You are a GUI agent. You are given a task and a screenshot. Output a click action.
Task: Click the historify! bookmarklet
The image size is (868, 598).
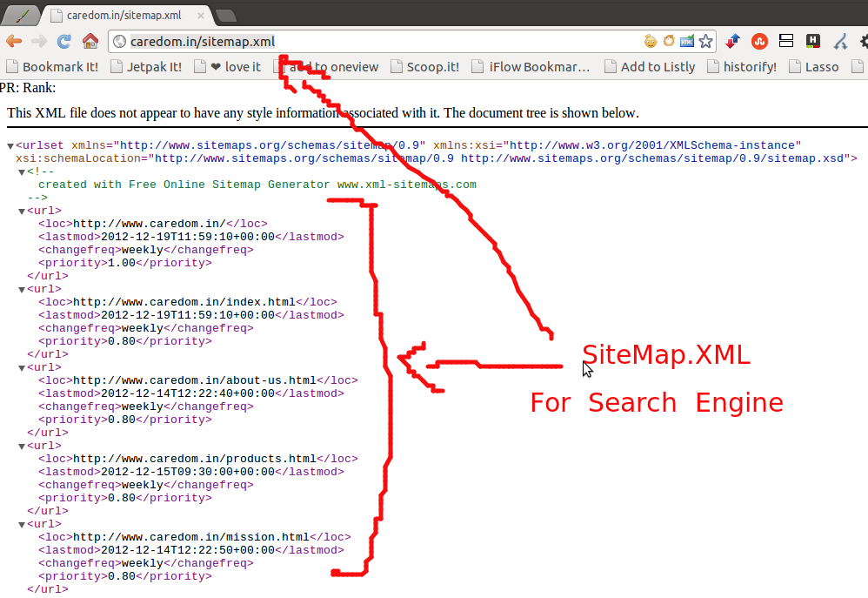point(742,67)
